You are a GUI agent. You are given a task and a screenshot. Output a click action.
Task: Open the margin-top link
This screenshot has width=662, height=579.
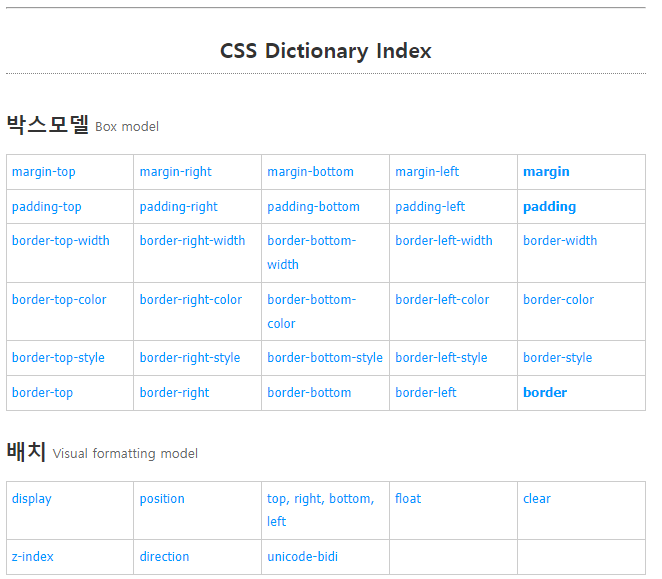point(43,172)
